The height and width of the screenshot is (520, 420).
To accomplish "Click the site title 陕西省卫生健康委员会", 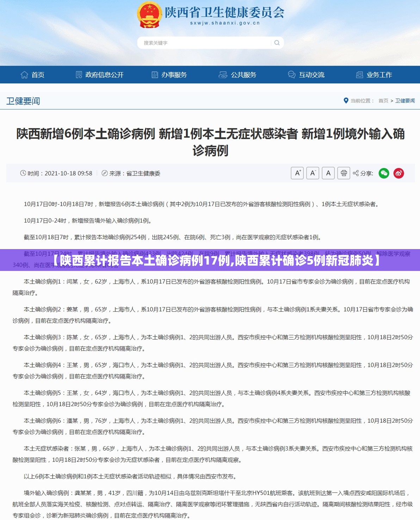I will click(225, 12).
